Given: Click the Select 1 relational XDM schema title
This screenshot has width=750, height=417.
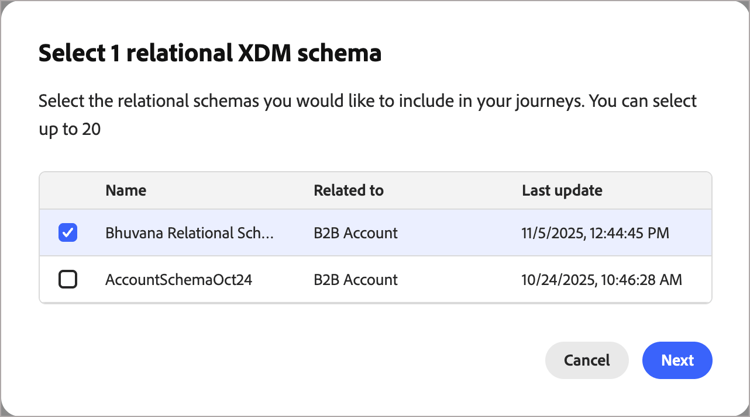Looking at the screenshot, I should tap(210, 54).
